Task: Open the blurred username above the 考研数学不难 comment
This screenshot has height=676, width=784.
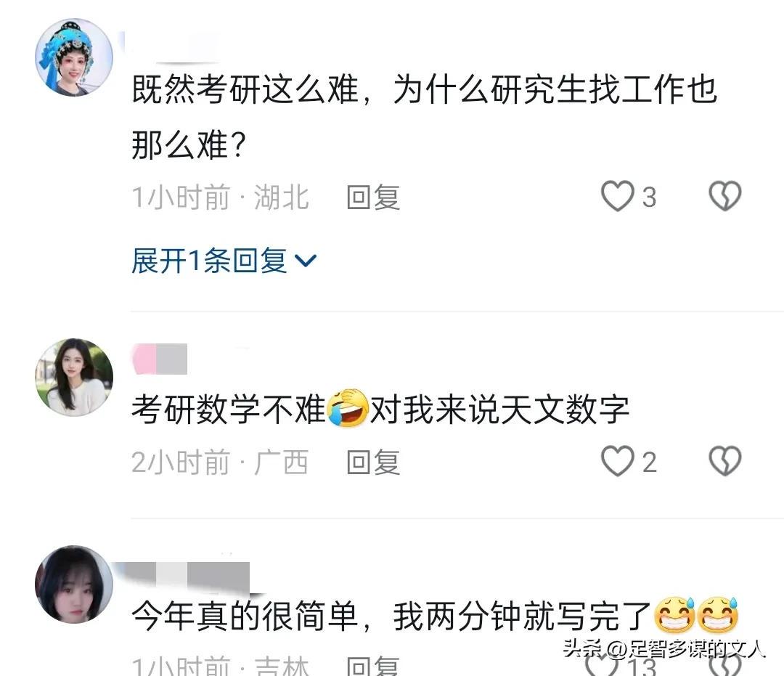Action: [x=160, y=359]
